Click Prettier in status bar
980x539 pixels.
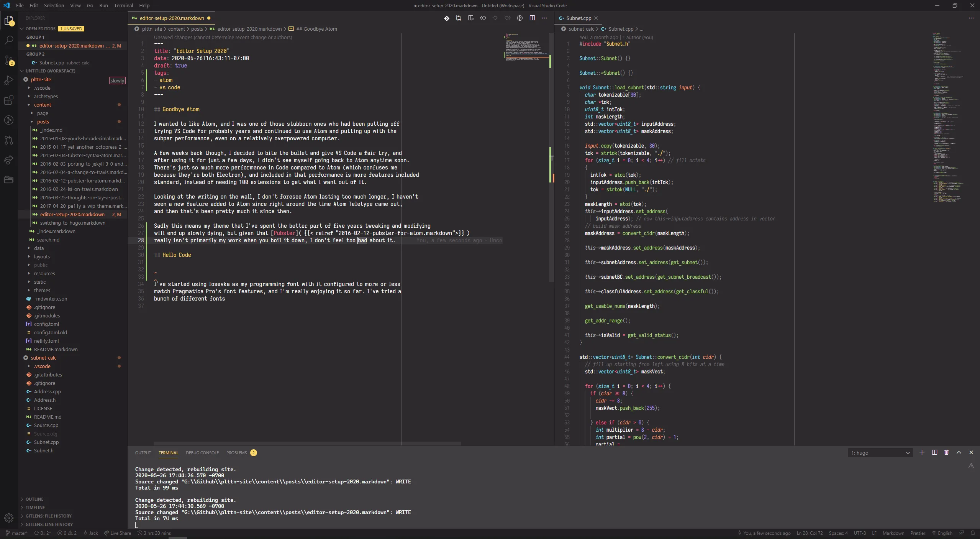pos(918,533)
